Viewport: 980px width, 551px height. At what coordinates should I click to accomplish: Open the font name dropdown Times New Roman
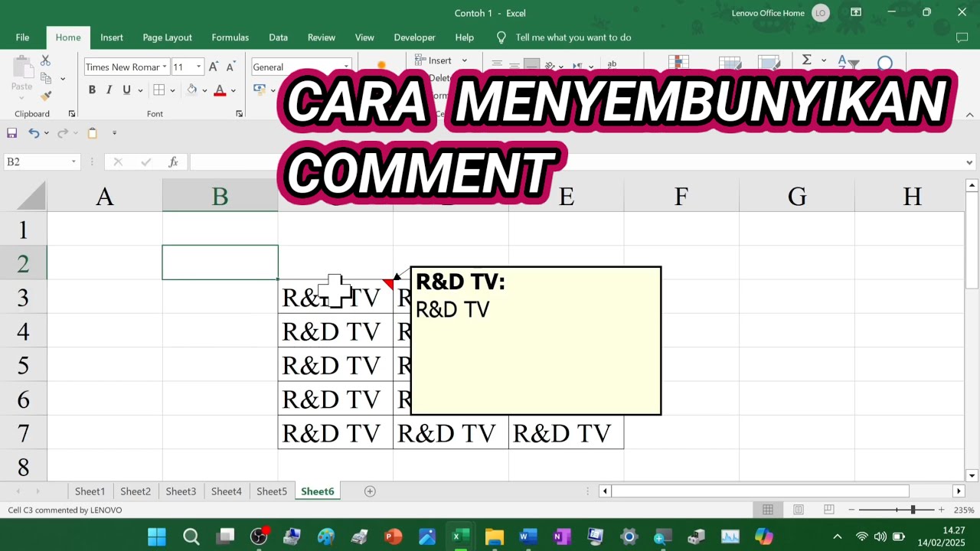click(x=164, y=67)
